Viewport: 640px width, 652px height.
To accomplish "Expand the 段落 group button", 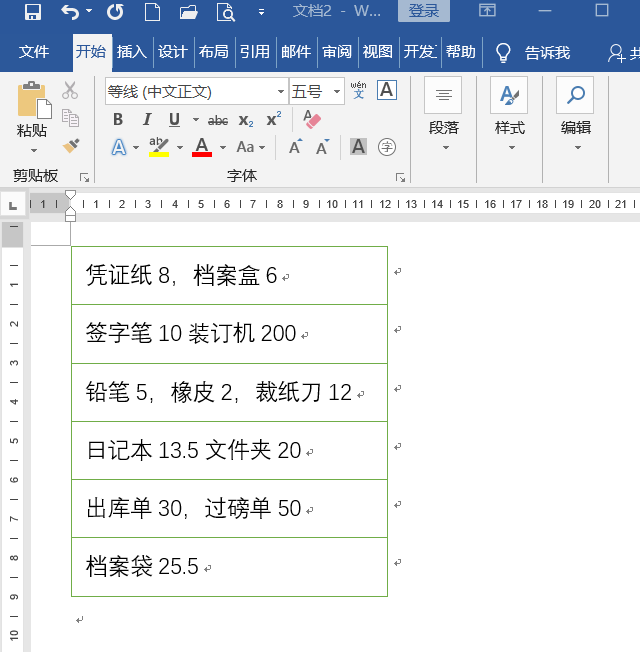I will click(444, 114).
